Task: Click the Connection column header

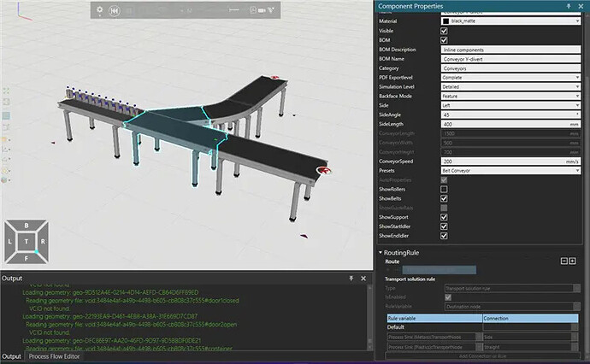Action: [530, 319]
